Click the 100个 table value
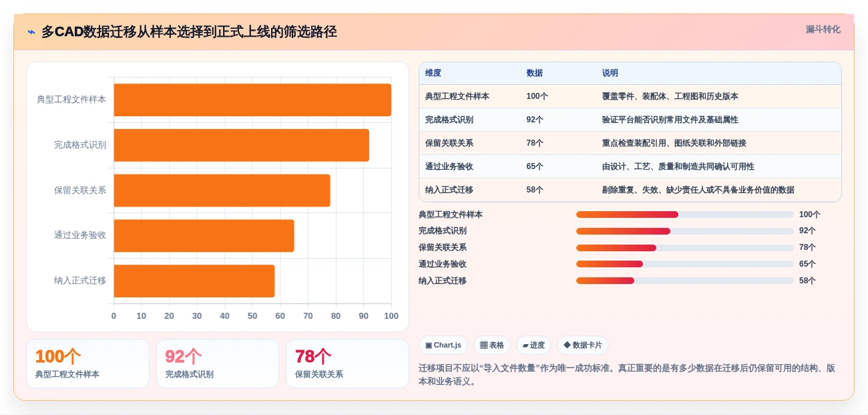This screenshot has height=415, width=868. (537, 96)
